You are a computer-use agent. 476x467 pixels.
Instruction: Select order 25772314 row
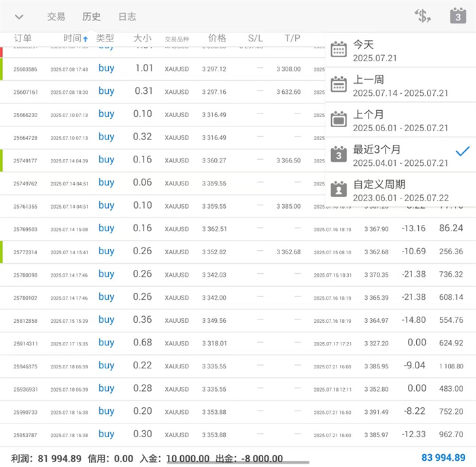[238, 252]
